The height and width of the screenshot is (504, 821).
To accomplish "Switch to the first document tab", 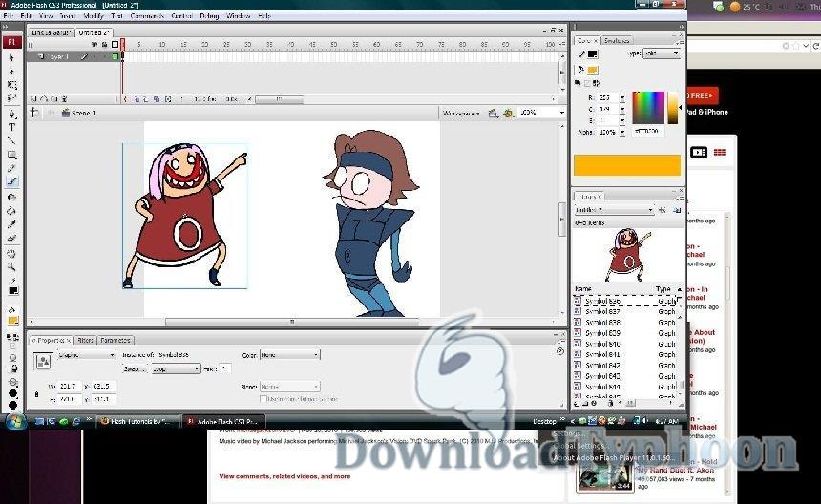I will pyautogui.click(x=51, y=32).
